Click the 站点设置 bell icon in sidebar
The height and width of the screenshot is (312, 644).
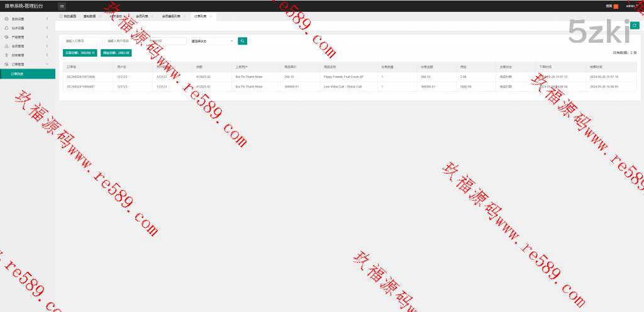(6, 28)
